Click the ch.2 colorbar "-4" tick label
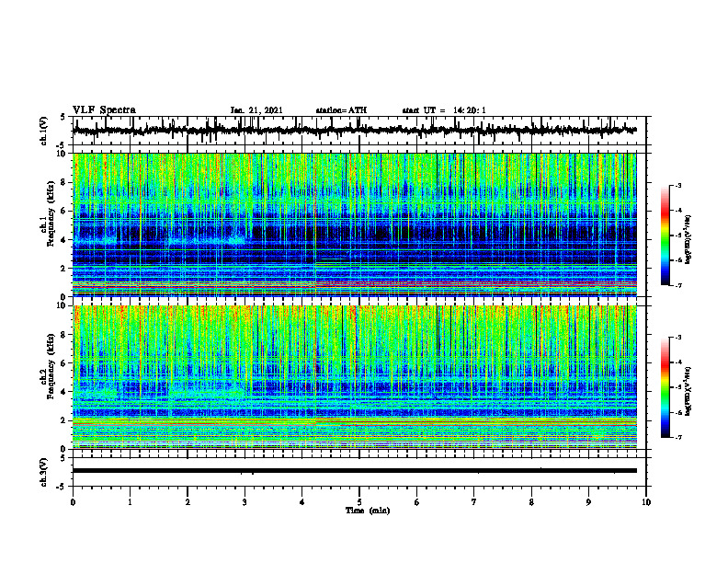The image size is (728, 563). point(677,362)
